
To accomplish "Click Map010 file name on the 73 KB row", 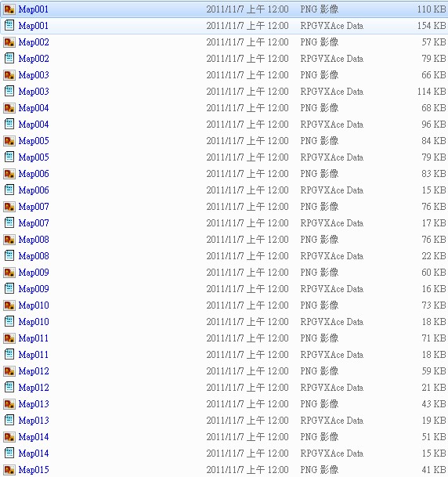I will tap(34, 305).
